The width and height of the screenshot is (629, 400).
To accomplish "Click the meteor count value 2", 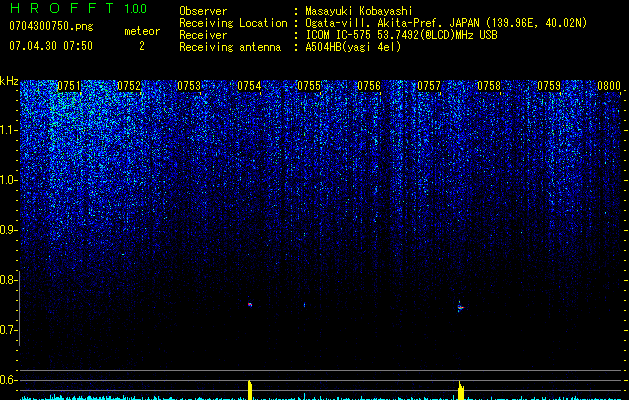I will [x=142, y=46].
